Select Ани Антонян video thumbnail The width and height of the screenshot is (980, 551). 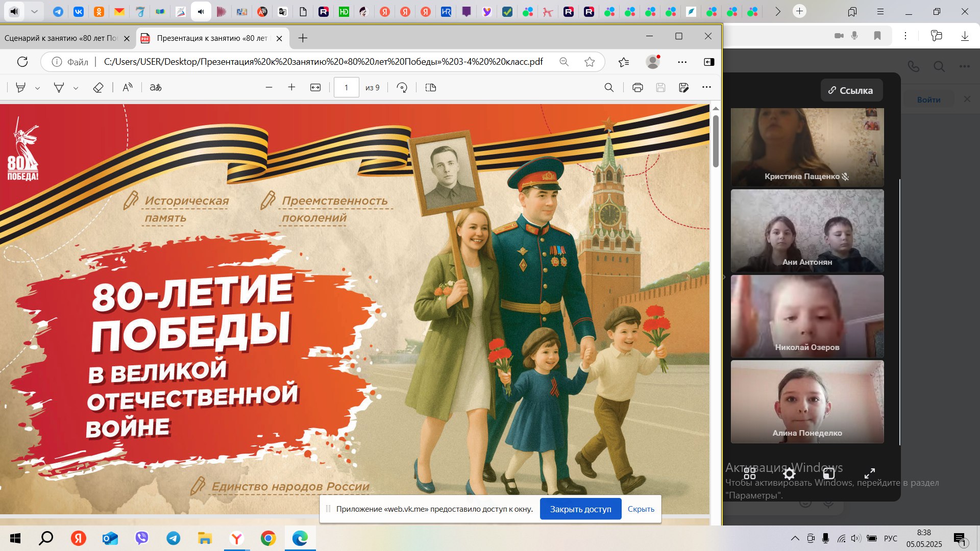pos(807,231)
